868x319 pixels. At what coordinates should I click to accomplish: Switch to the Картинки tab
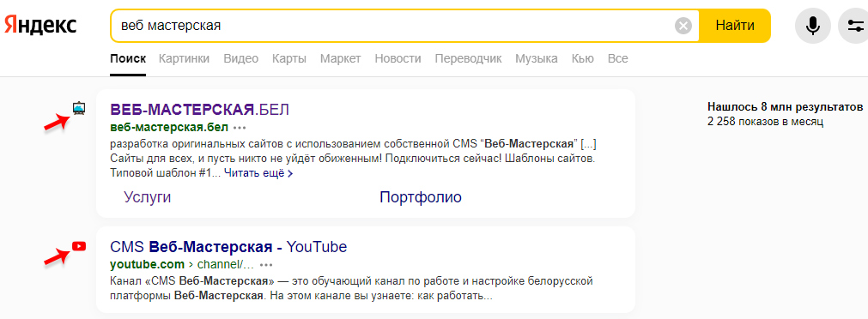(185, 58)
